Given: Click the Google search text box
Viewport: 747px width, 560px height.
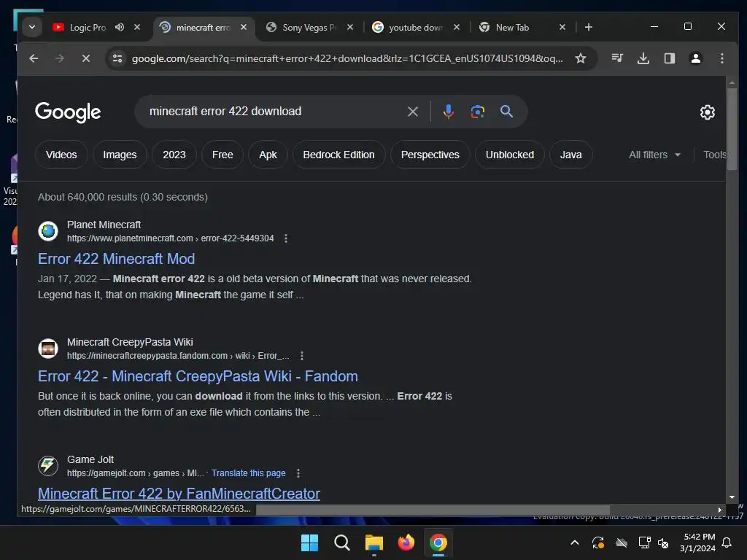Looking at the screenshot, I should 274,112.
